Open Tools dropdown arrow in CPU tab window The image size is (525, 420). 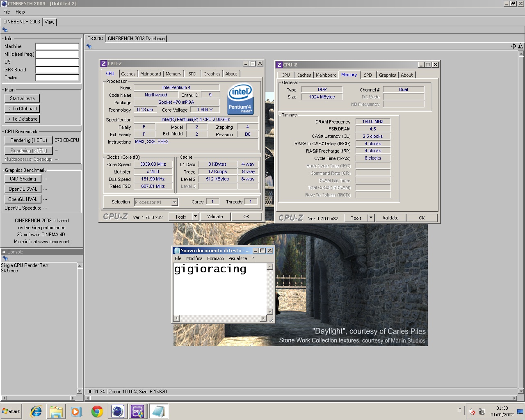(195, 217)
